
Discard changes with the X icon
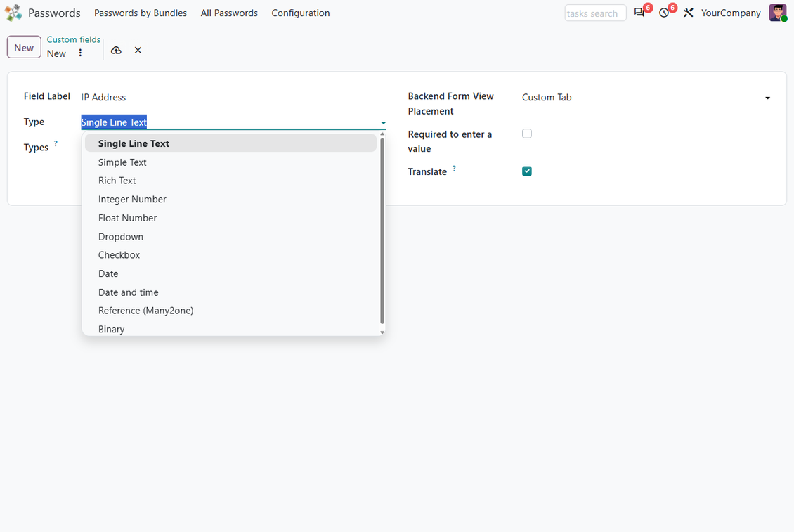point(138,50)
